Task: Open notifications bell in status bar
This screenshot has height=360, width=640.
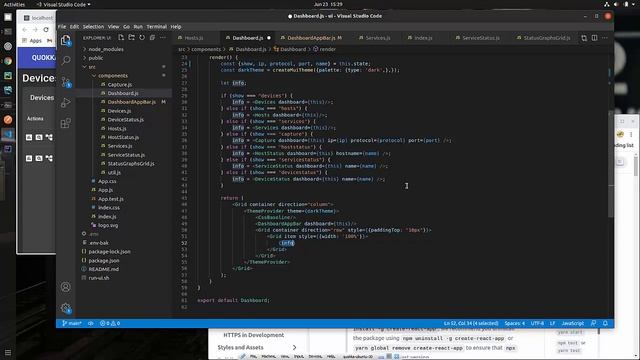Action: tap(605, 323)
